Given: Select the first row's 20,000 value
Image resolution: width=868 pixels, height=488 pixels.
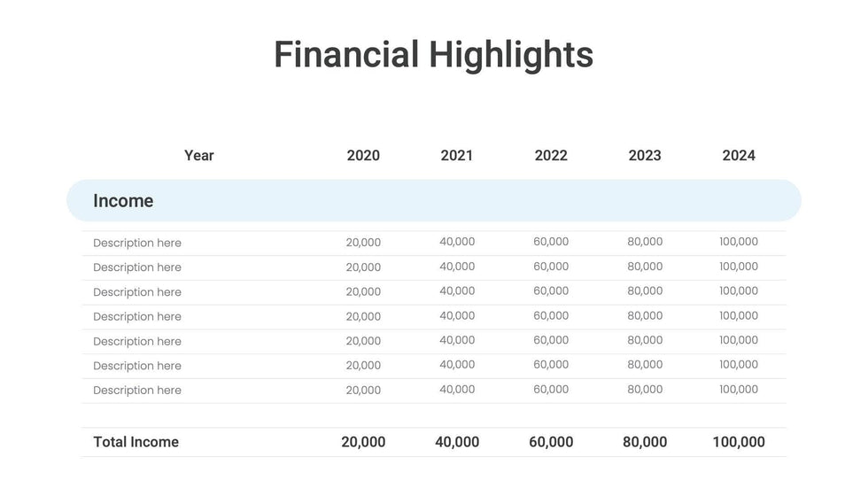Looking at the screenshot, I should tap(363, 243).
